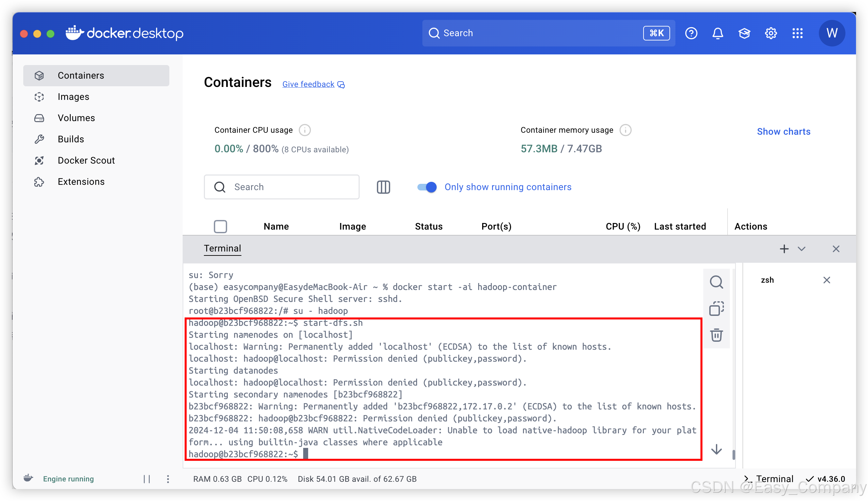The image size is (868, 501).
Task: Close the zsh terminal session
Action: pyautogui.click(x=826, y=280)
